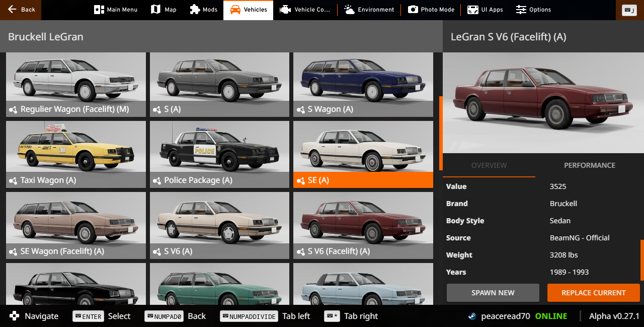Click the Weight value 3208 lbs
Image resolution: width=644 pixels, height=327 pixels.
564,255
